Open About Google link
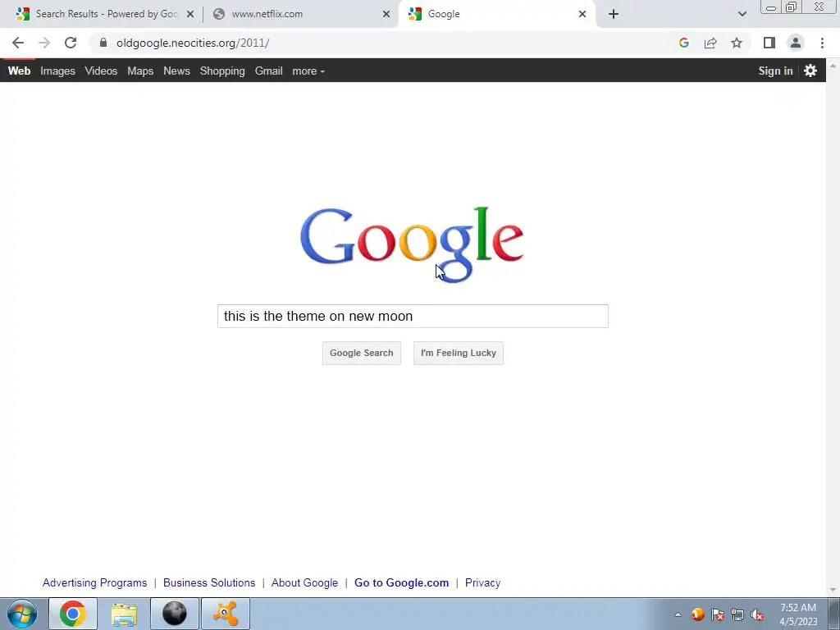 (x=305, y=583)
